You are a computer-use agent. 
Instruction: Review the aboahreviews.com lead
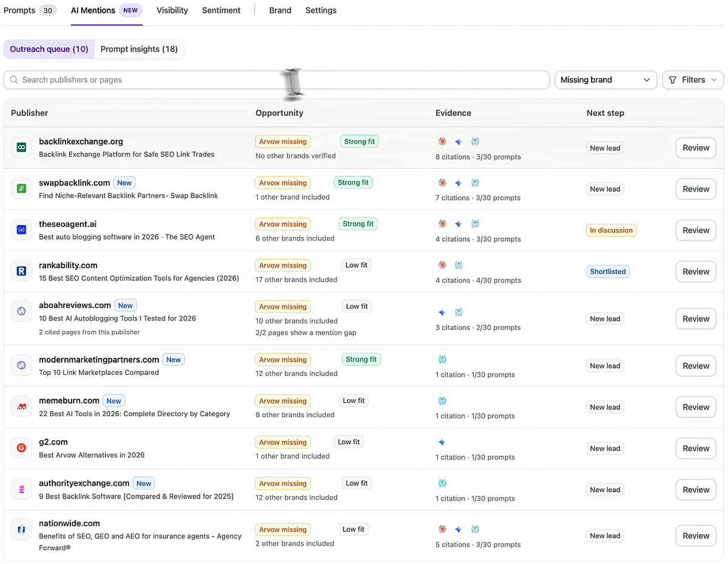696,318
